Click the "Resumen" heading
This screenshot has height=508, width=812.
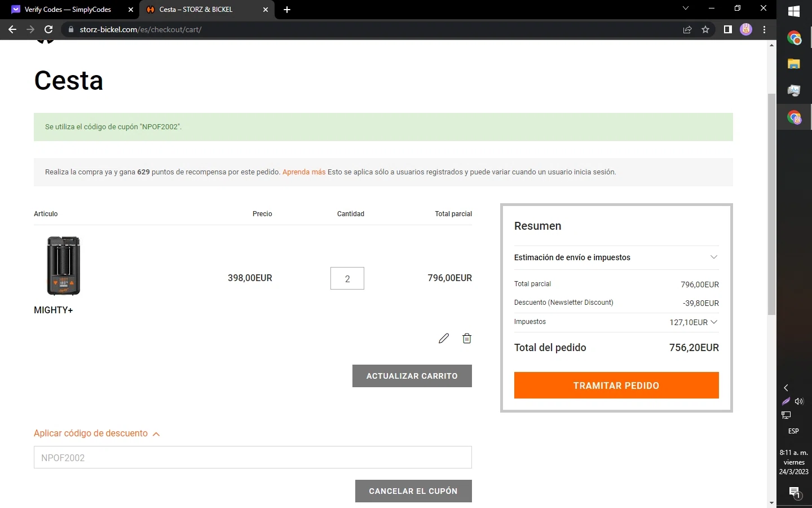(538, 226)
